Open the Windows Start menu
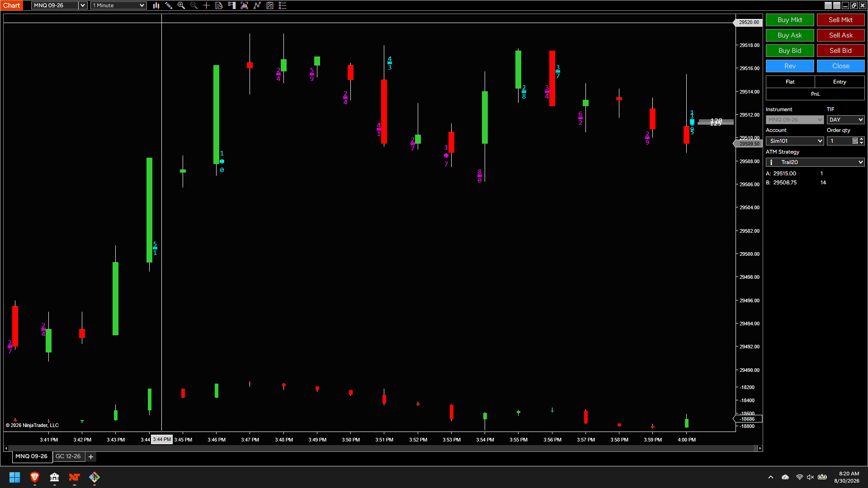The height and width of the screenshot is (488, 868). [x=14, y=477]
